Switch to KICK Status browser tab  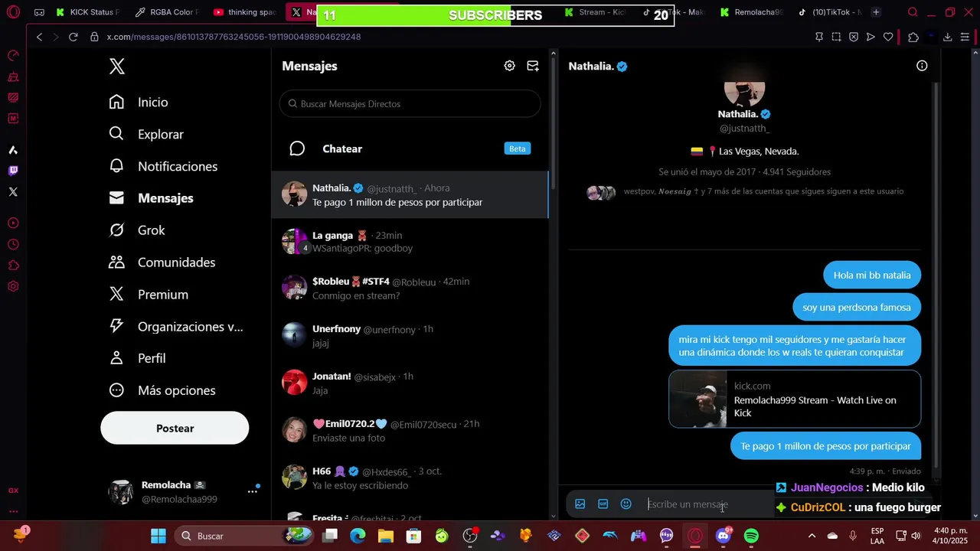[87, 12]
